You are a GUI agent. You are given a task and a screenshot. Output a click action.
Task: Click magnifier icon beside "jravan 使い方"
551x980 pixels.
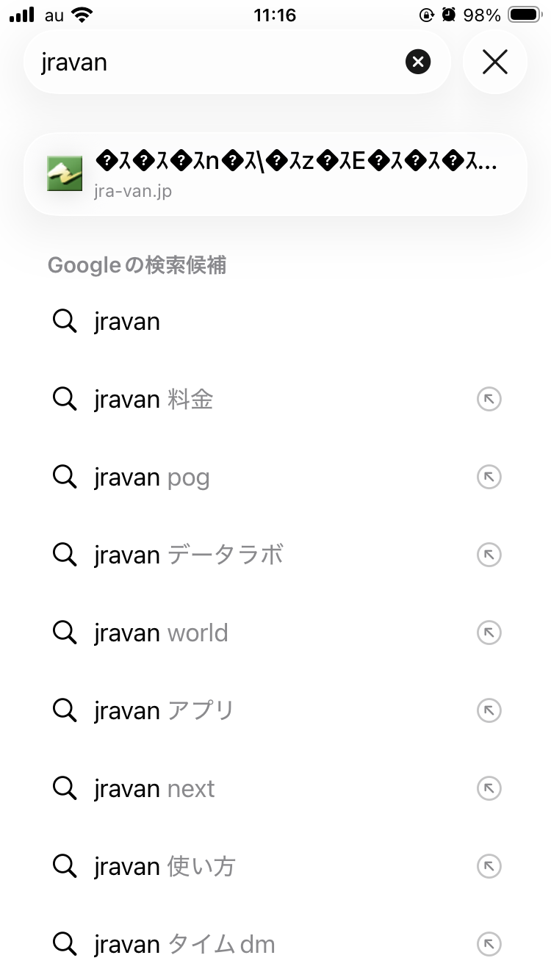click(65, 867)
